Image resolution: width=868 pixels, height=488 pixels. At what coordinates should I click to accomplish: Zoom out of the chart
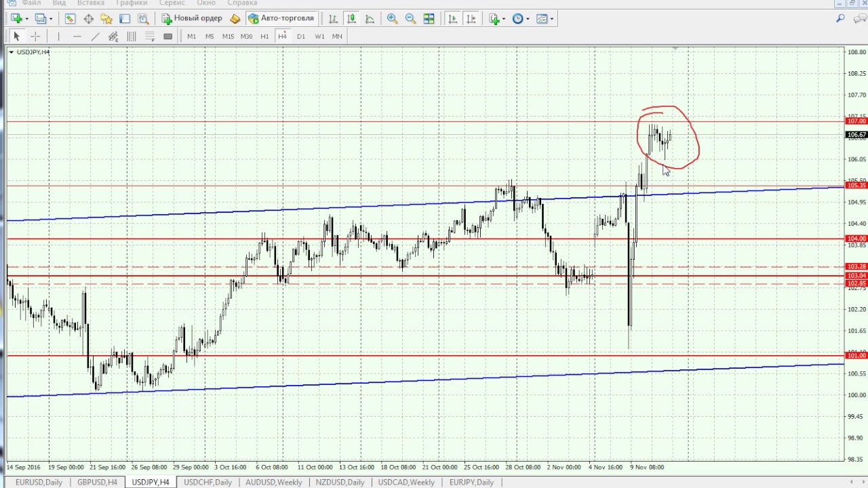click(410, 19)
